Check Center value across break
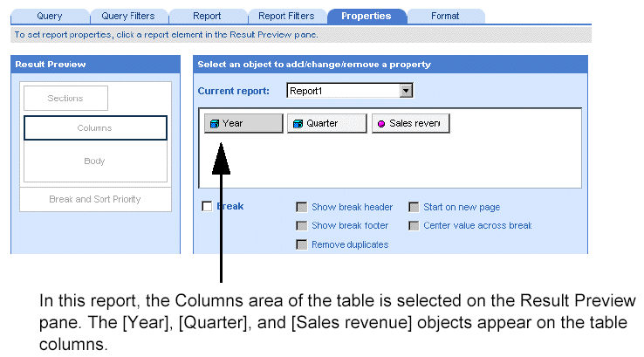This screenshot has height=357, width=644. coord(414,226)
